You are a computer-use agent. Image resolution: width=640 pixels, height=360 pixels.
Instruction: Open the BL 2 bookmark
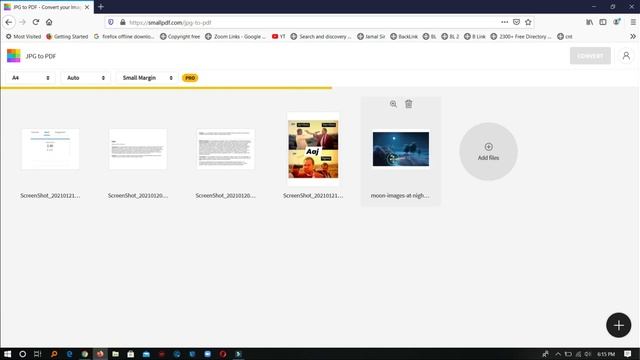click(x=450, y=36)
